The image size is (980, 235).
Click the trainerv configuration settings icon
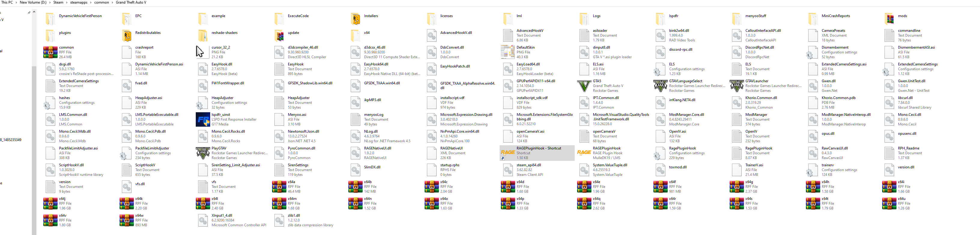(812, 170)
